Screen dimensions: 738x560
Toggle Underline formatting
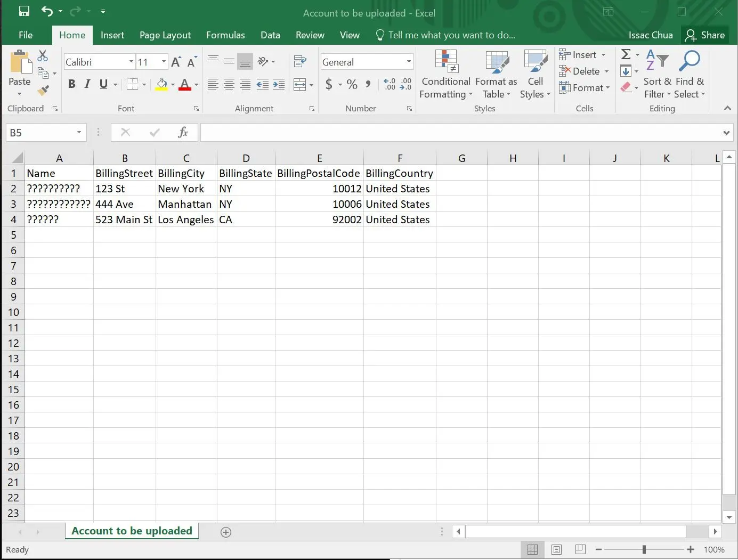(103, 84)
